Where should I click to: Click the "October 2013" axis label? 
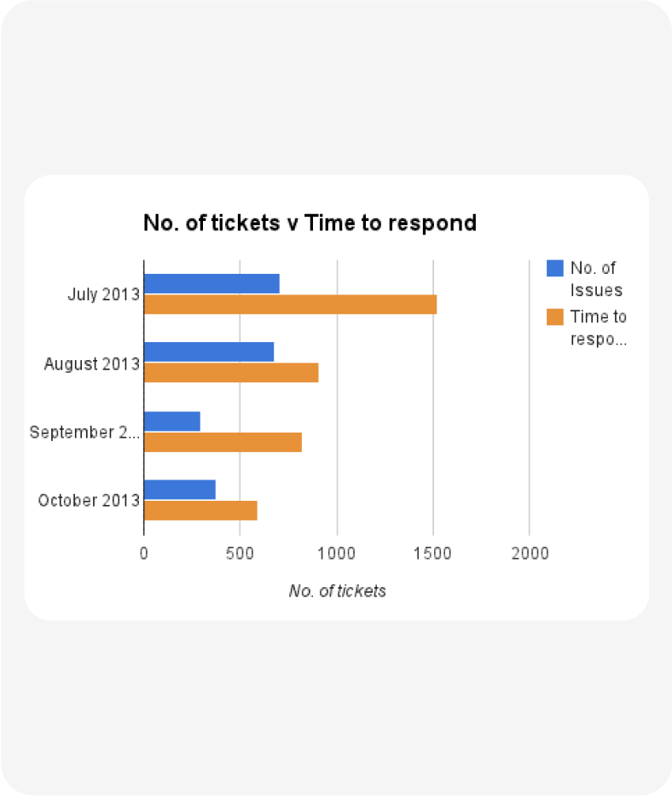(x=89, y=501)
